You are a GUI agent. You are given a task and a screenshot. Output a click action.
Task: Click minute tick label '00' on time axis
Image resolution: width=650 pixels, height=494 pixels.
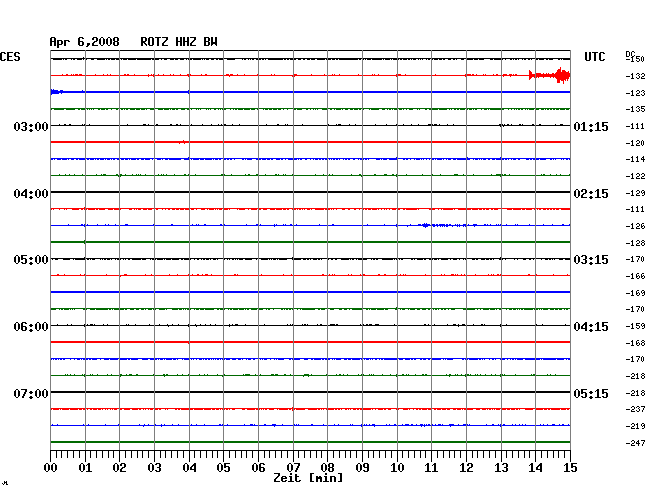(51, 468)
